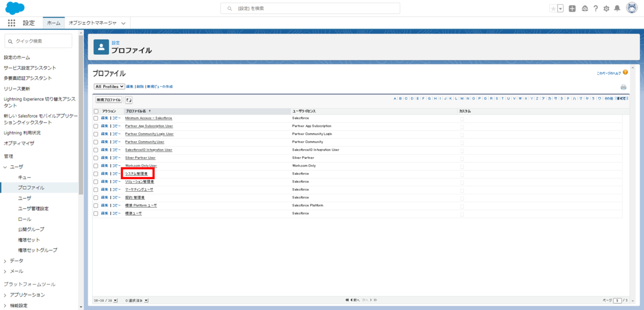Open the Trailhead guidance icon
Viewport: 644px width, 310px height.
[584, 9]
